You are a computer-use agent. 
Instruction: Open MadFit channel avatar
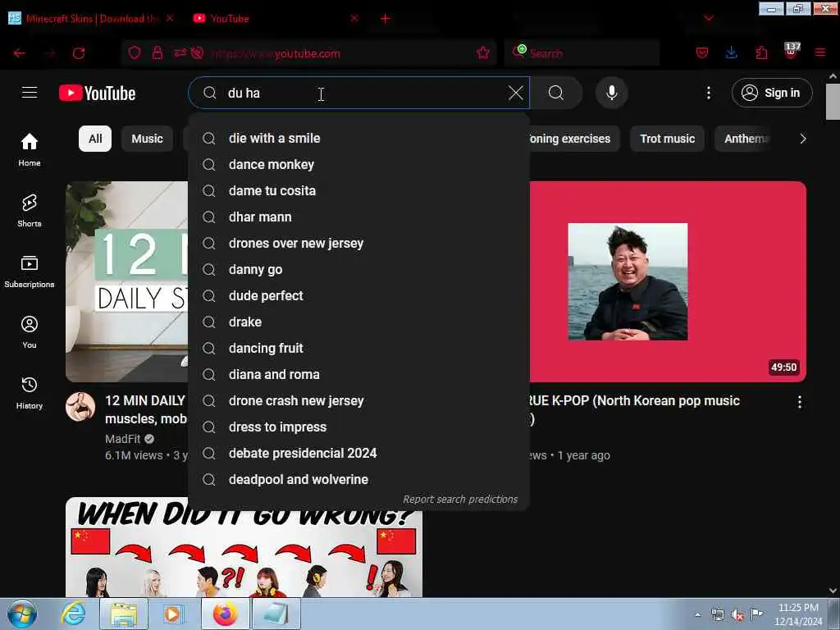tap(80, 407)
